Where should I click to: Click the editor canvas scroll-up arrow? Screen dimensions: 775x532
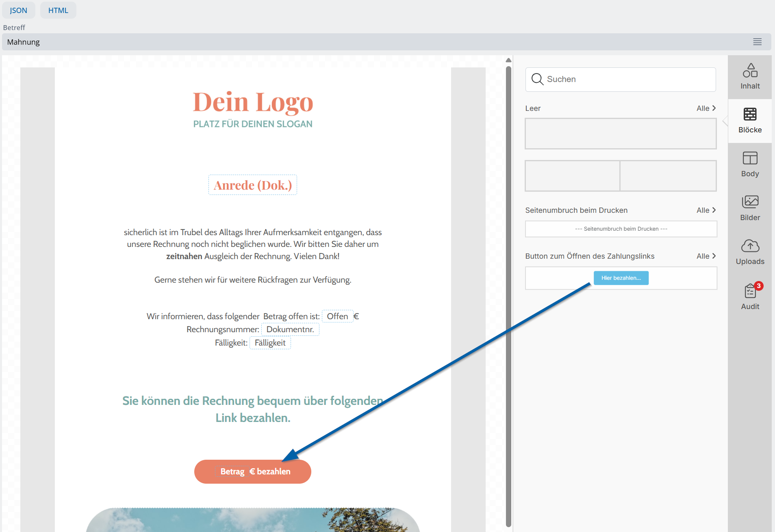click(508, 60)
